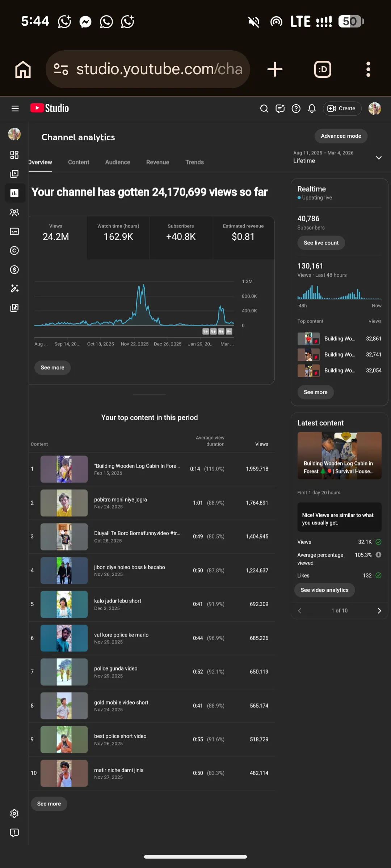The image size is (391, 868).
Task: Open the Studio hamburger menu
Action: pyautogui.click(x=15, y=109)
